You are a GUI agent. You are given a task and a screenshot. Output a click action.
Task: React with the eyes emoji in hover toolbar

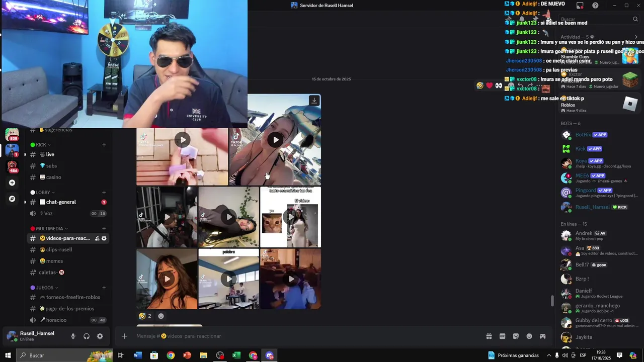pos(499,85)
